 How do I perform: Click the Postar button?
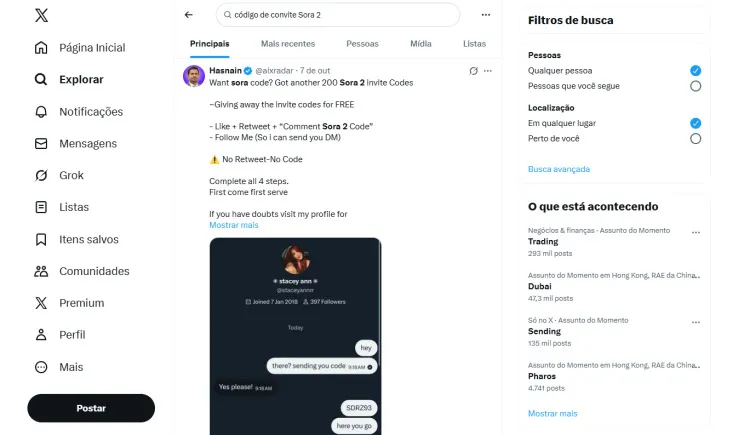tap(91, 408)
